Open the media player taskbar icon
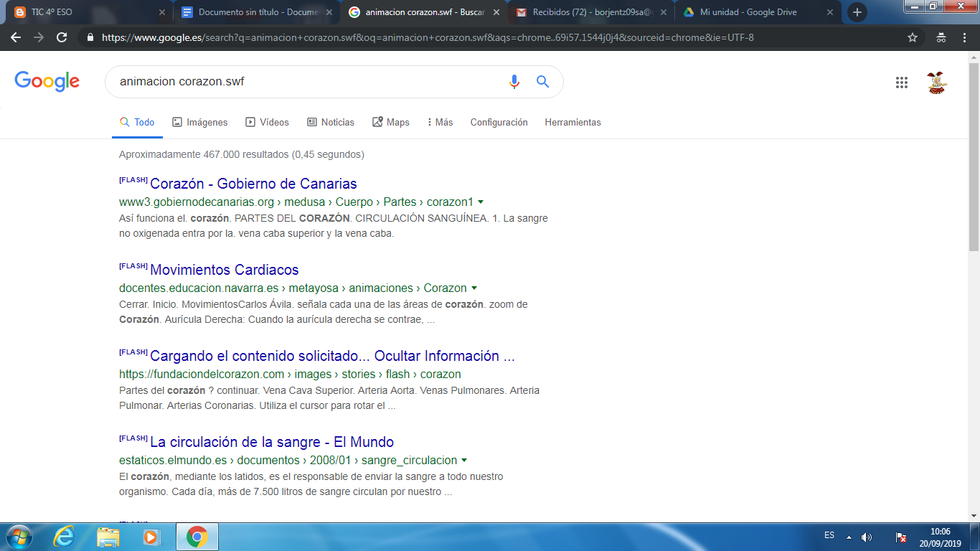This screenshot has width=980, height=551. click(151, 537)
